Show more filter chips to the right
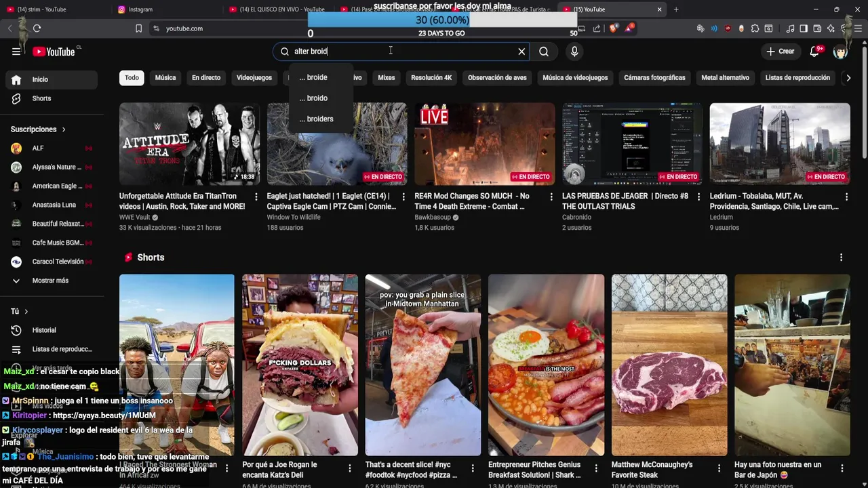 (x=848, y=78)
